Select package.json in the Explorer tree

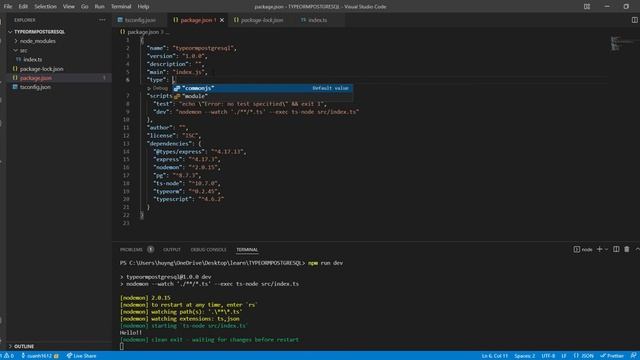36,78
